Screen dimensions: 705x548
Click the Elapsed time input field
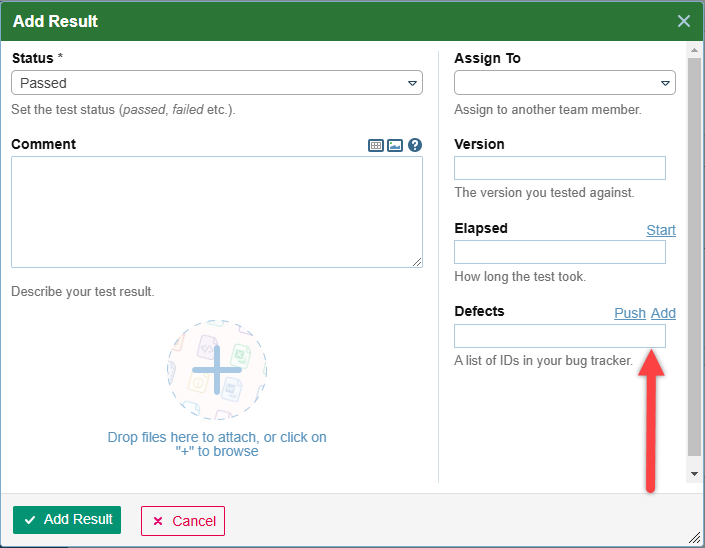point(560,252)
